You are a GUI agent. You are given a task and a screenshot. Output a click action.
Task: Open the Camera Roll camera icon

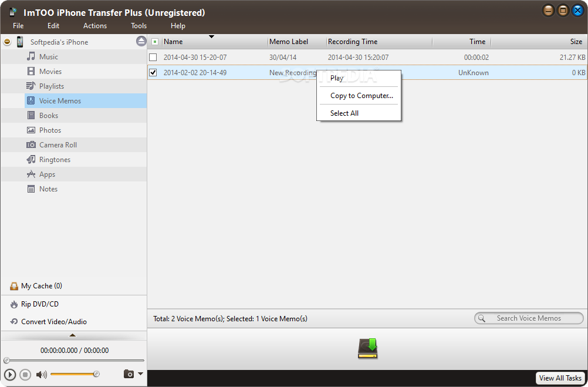coord(31,144)
